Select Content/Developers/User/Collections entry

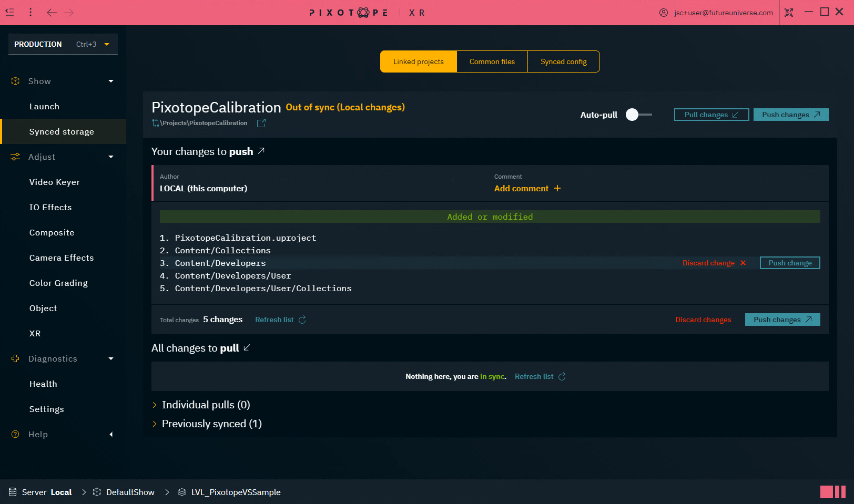(x=263, y=288)
